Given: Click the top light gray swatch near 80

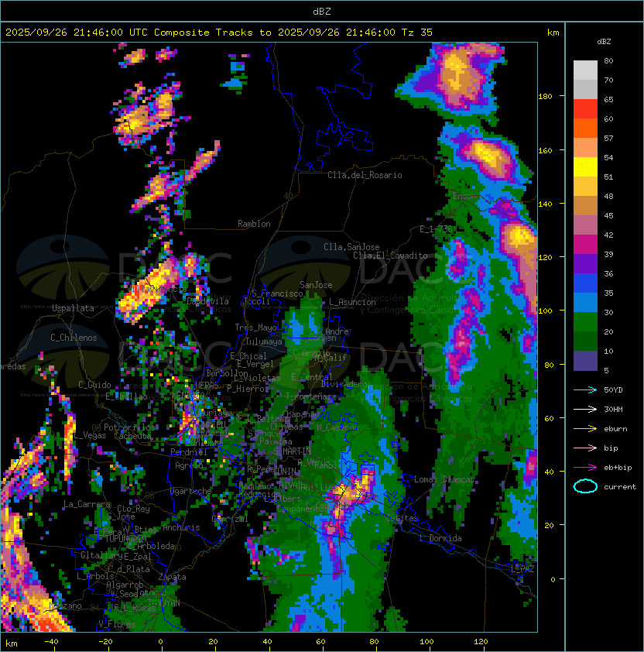Looking at the screenshot, I should point(585,70).
